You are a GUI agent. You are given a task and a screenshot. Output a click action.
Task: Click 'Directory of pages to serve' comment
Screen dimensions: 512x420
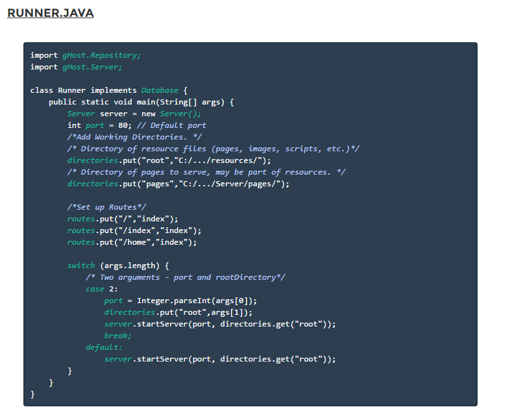206,172
